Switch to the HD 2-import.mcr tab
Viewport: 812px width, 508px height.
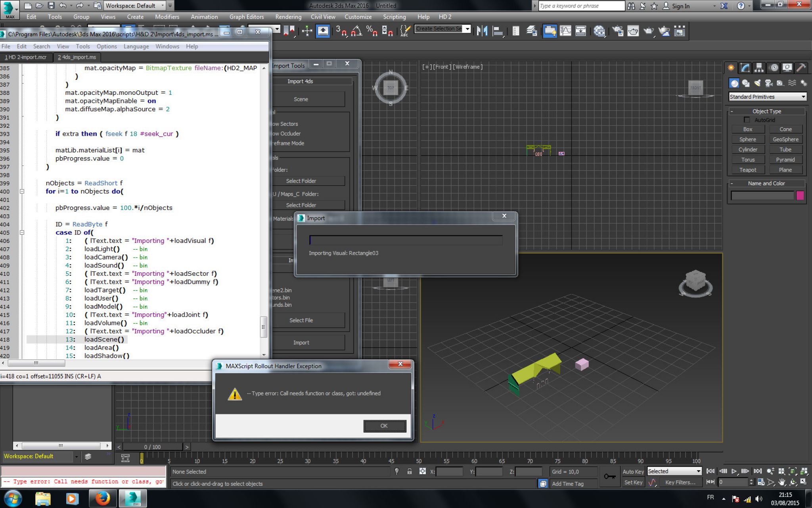click(26, 57)
